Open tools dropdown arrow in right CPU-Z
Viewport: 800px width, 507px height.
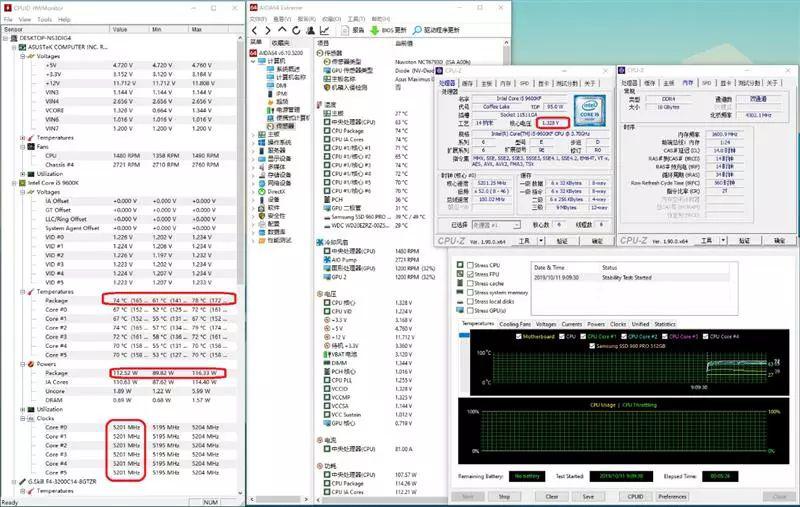[x=723, y=241]
